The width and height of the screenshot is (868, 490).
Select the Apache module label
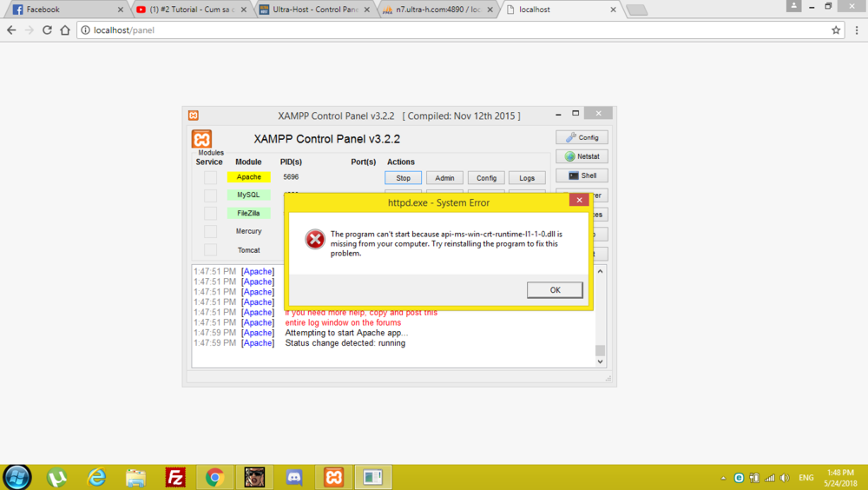coord(248,177)
